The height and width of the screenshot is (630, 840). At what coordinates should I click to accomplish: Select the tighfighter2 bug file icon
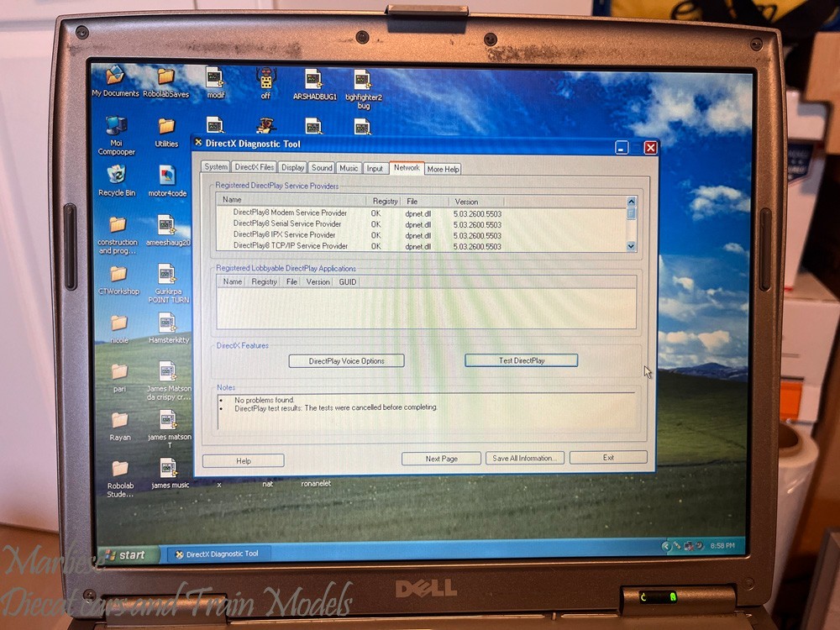tap(363, 81)
